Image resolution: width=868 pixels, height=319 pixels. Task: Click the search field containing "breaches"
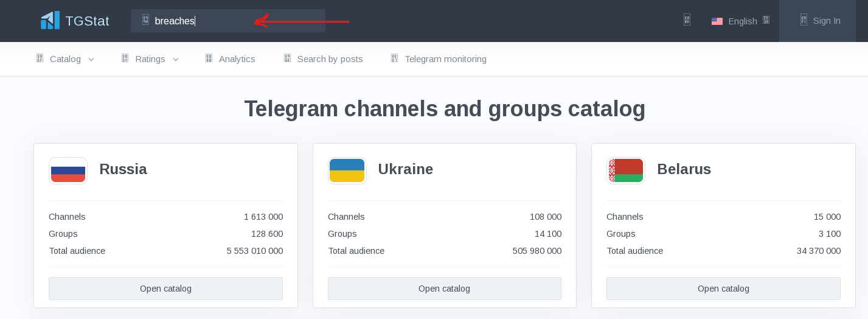click(x=228, y=21)
